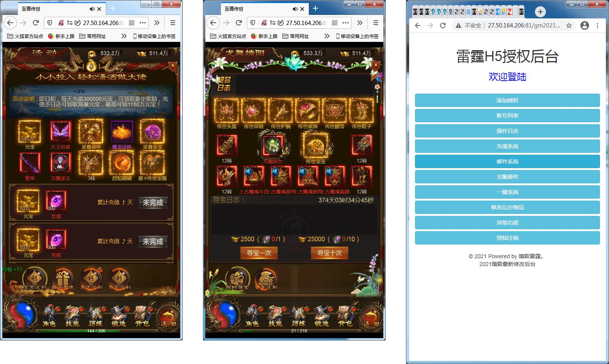The image size is (609, 364).
Task: Toggle tracking protection shield in 龙舞端阳 window
Action: [253, 23]
